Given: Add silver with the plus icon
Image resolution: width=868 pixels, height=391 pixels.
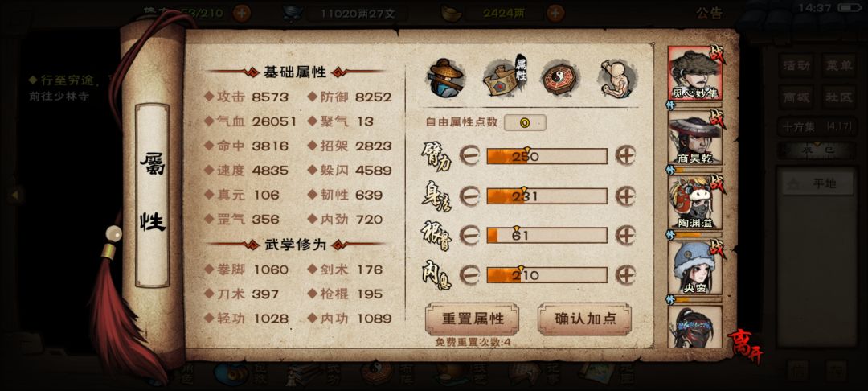Looking at the screenshot, I should pos(555,13).
